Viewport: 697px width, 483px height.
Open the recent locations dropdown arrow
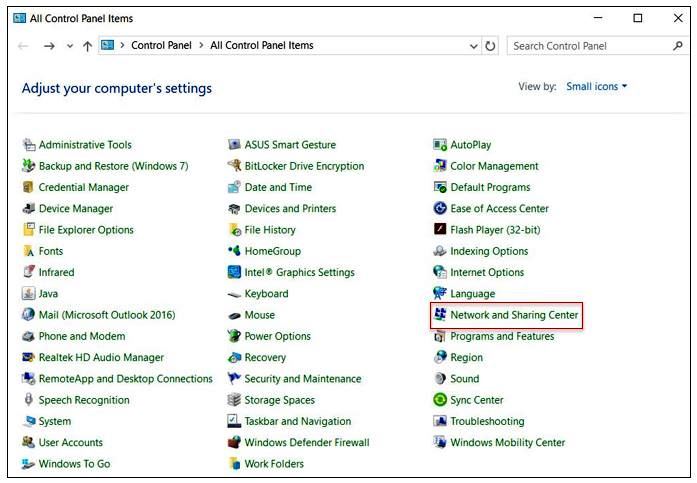pyautogui.click(x=70, y=46)
